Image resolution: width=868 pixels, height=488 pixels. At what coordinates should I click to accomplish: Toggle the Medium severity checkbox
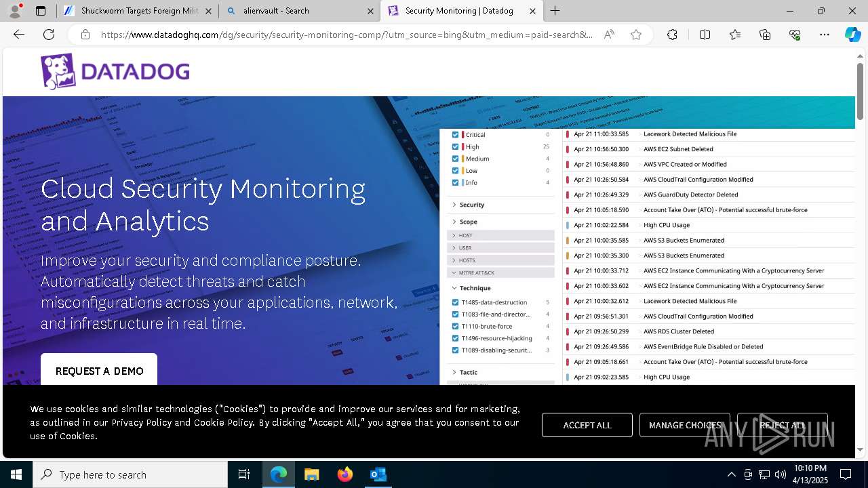(456, 159)
